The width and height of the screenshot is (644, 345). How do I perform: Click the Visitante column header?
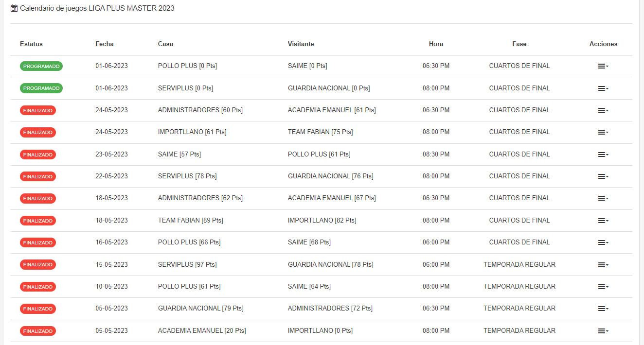(x=301, y=44)
